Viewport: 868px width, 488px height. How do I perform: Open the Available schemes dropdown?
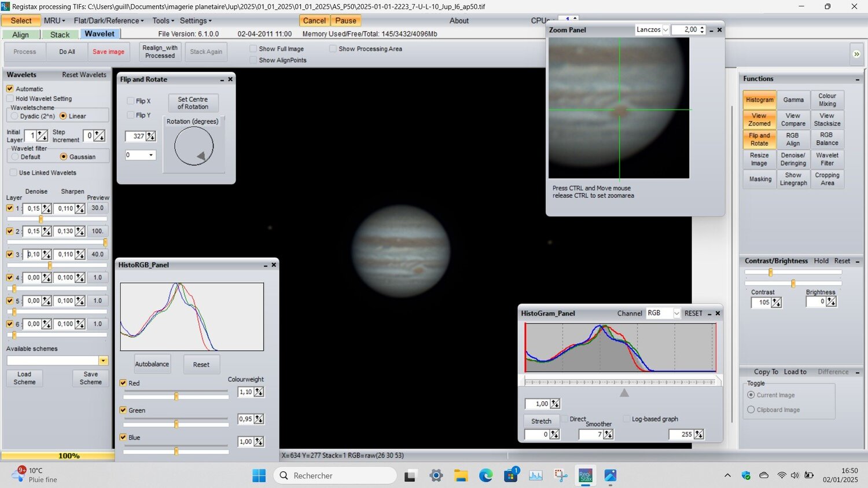pyautogui.click(x=103, y=361)
